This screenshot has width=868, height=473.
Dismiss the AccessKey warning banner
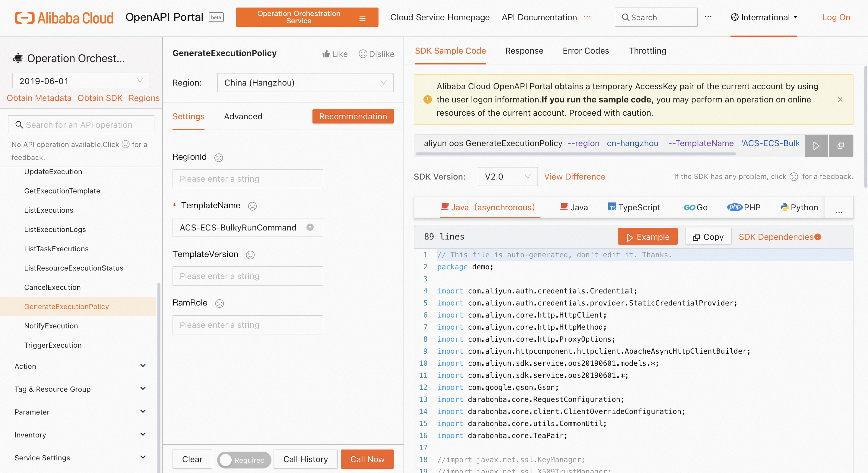tap(840, 99)
